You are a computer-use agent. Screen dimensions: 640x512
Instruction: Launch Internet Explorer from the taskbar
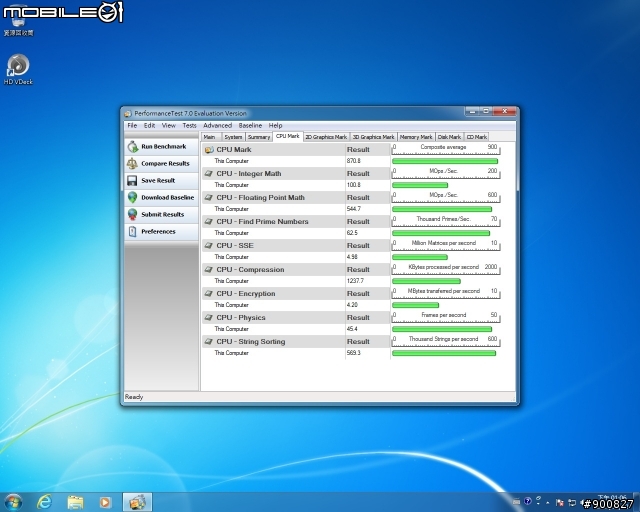pos(44,502)
